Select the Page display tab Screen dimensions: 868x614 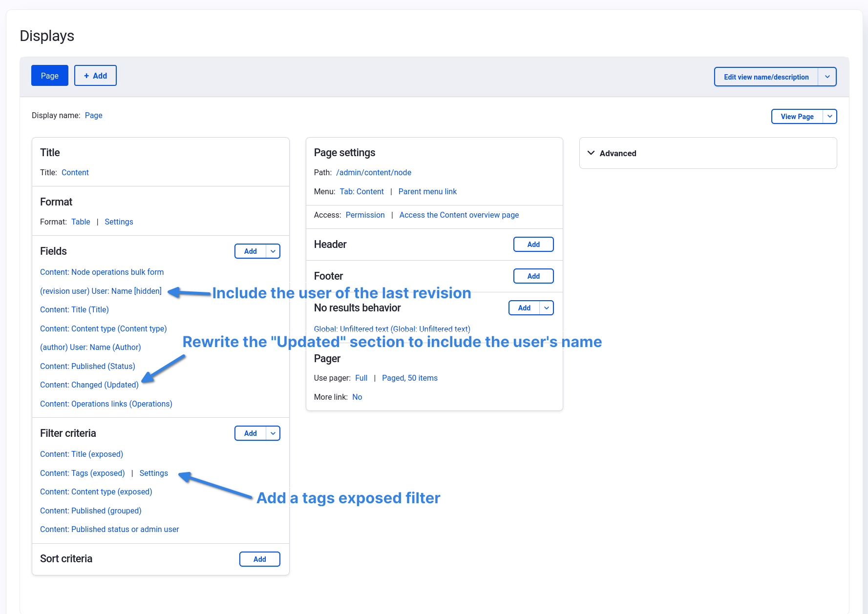pos(50,76)
